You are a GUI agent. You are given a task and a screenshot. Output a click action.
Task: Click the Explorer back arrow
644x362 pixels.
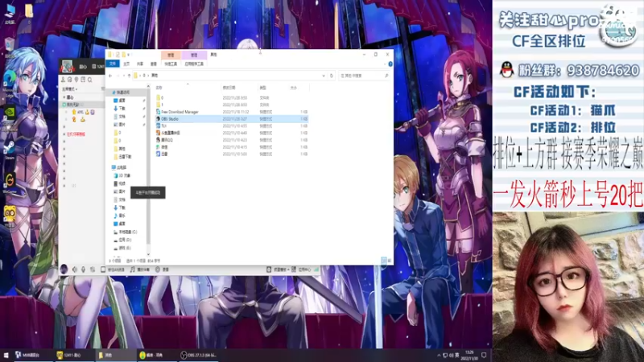coord(110,76)
